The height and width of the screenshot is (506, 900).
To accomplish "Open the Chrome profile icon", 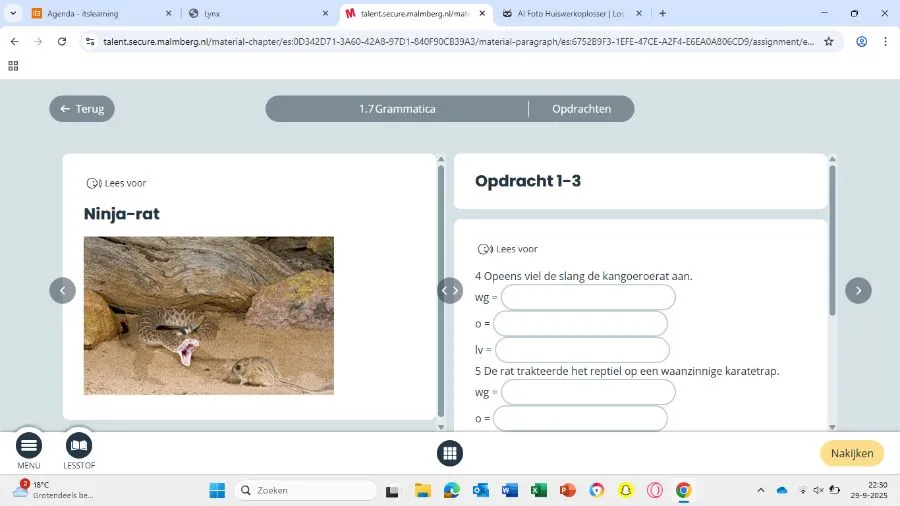I will pos(862,41).
